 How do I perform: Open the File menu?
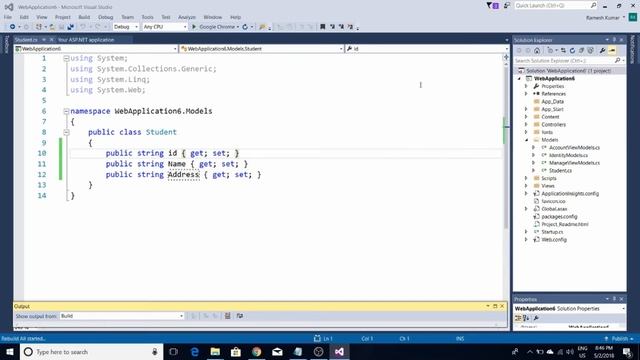coord(8,17)
